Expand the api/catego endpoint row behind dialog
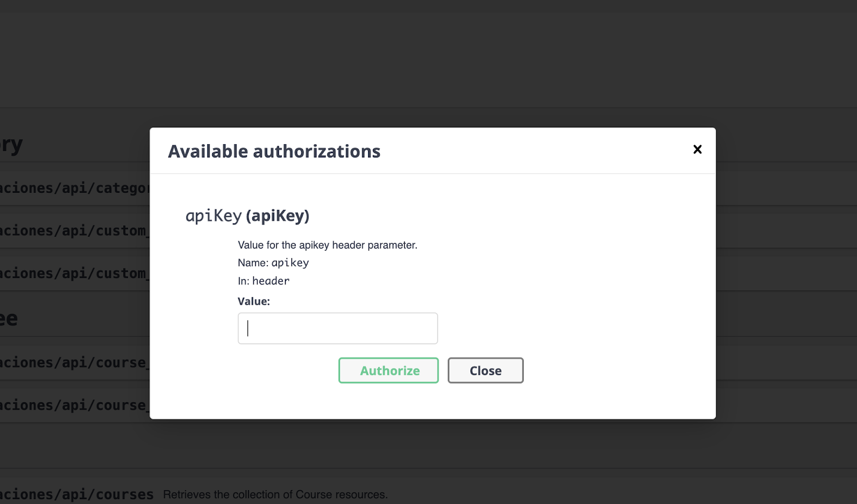This screenshot has width=857, height=504. click(x=74, y=189)
